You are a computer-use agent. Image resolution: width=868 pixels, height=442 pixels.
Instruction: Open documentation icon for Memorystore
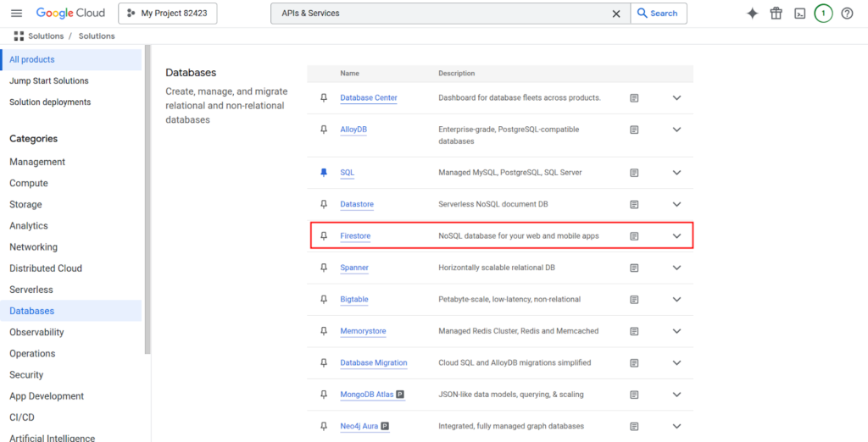click(x=634, y=331)
